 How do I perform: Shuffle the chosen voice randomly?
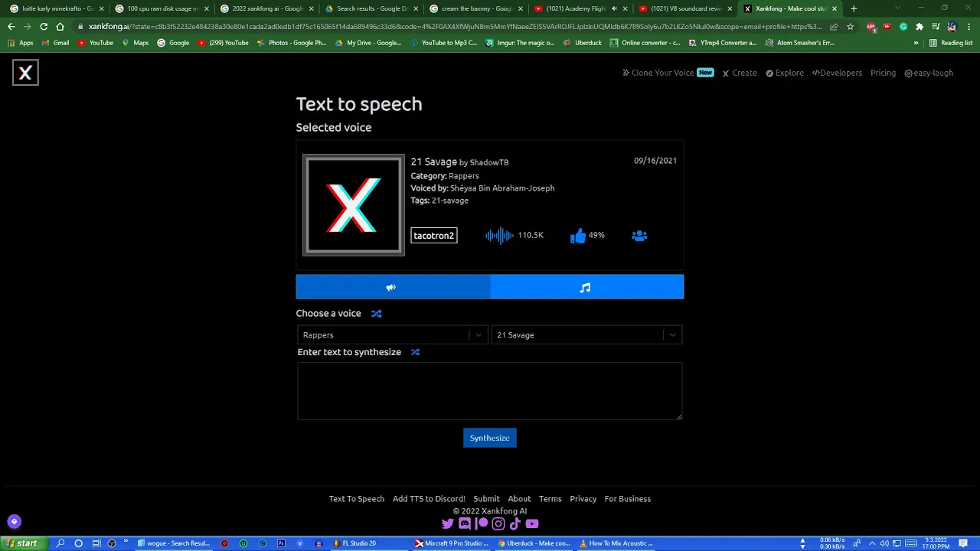tap(376, 313)
